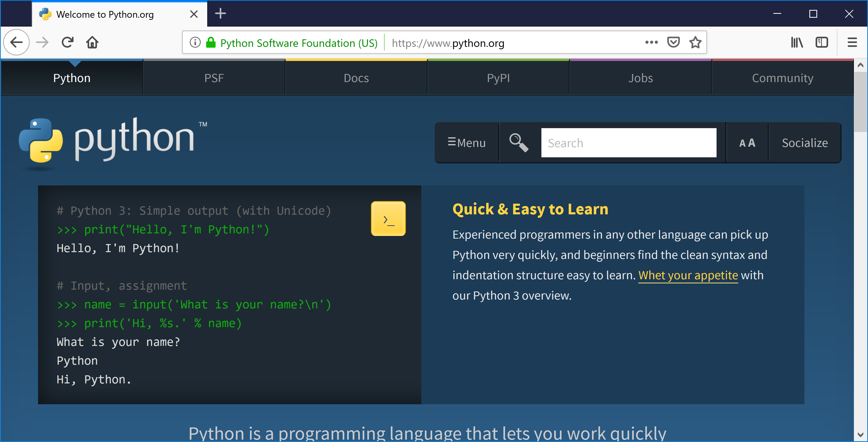Reload the current page

(68, 42)
